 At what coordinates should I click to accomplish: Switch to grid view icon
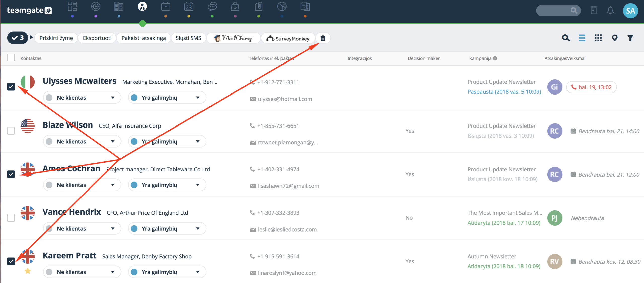tap(598, 38)
